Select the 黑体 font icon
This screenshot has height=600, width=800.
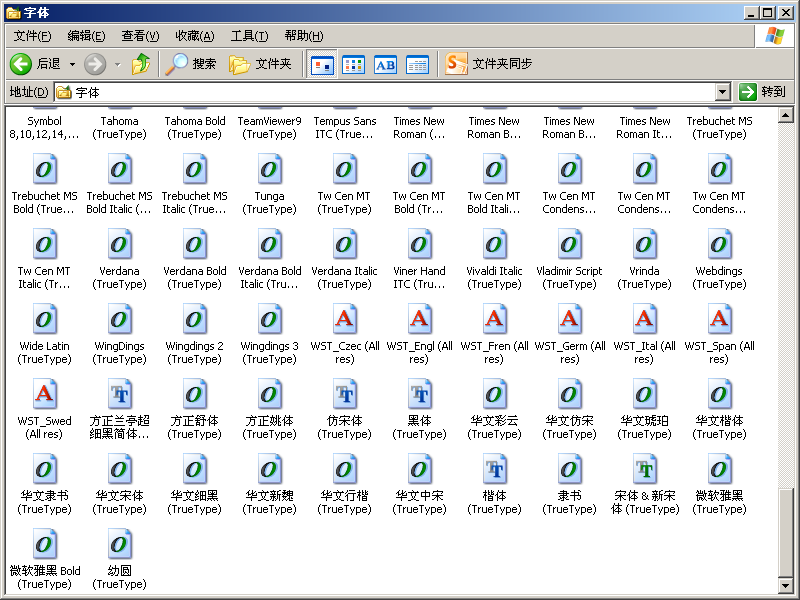coord(419,394)
